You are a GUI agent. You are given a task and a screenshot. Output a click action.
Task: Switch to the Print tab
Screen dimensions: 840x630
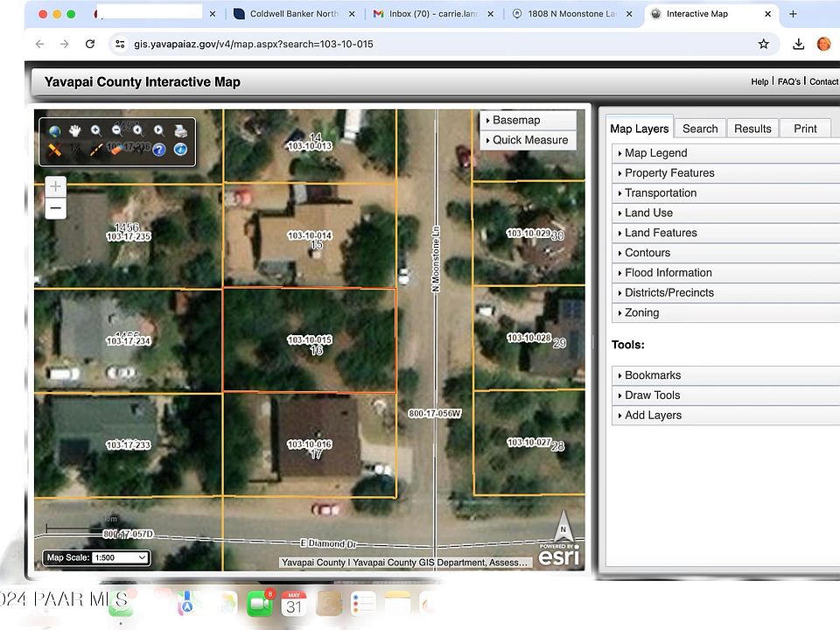point(805,129)
